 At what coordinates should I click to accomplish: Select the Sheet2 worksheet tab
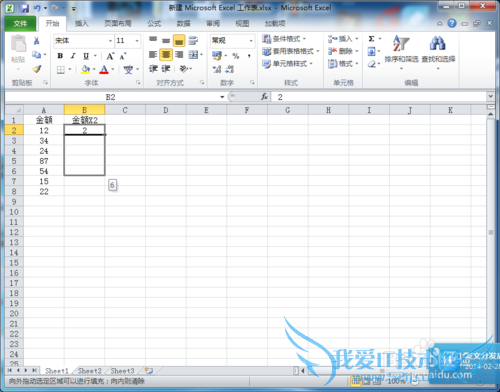(89, 371)
